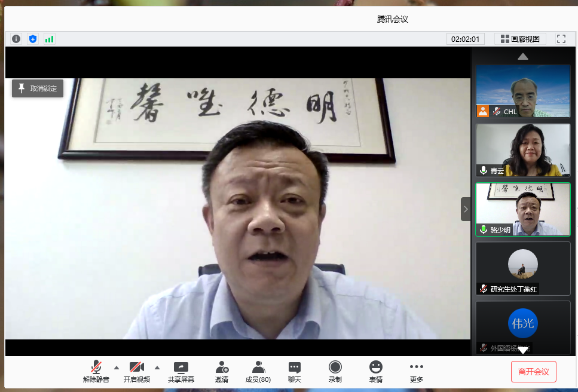Open the 更多 more options menu
The height and width of the screenshot is (392, 578).
417,371
